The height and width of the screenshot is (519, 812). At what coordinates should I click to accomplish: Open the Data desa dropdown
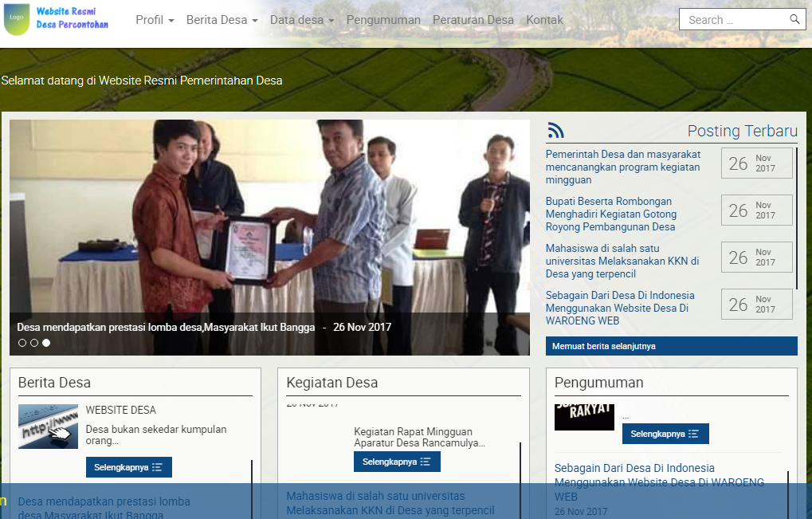pos(302,19)
